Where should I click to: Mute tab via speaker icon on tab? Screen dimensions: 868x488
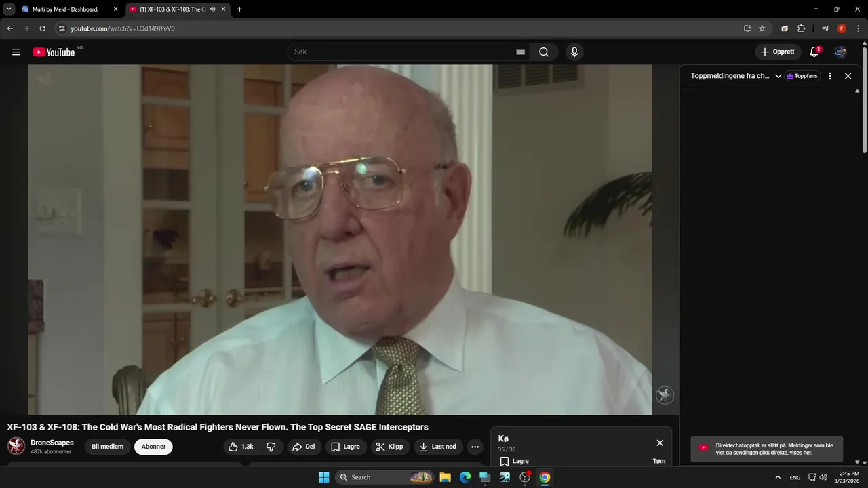[212, 9]
